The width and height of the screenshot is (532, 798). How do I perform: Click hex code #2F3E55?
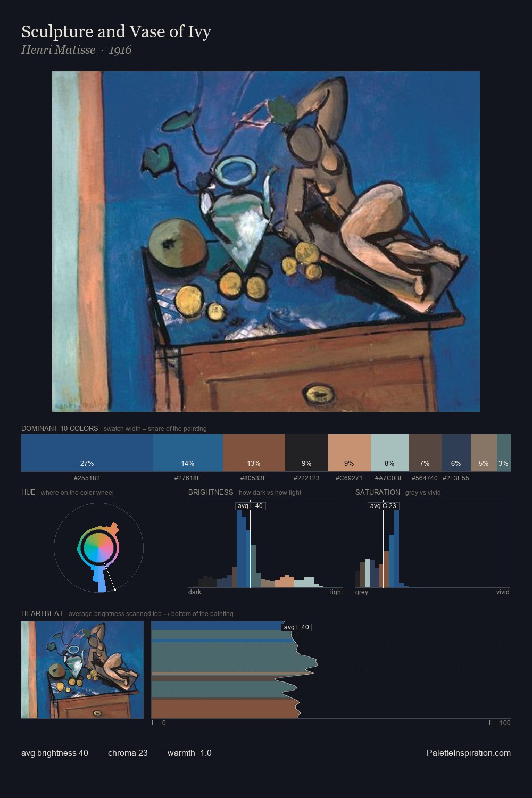point(456,478)
